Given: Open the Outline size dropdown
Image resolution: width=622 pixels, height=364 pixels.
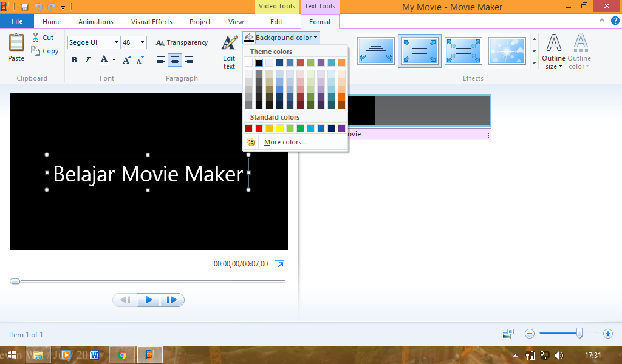Looking at the screenshot, I should pyautogui.click(x=554, y=52).
